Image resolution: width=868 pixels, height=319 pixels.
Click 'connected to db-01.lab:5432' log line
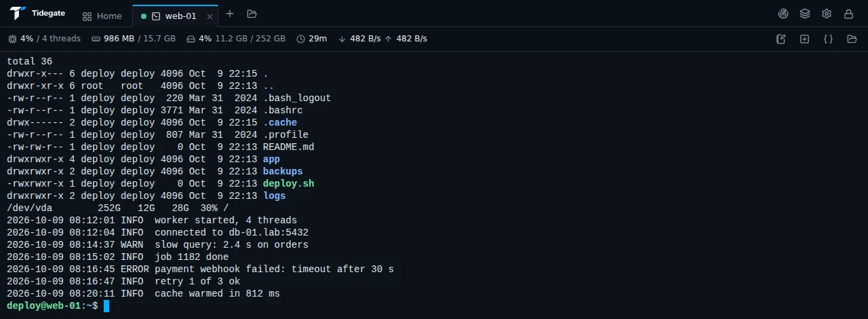157,232
